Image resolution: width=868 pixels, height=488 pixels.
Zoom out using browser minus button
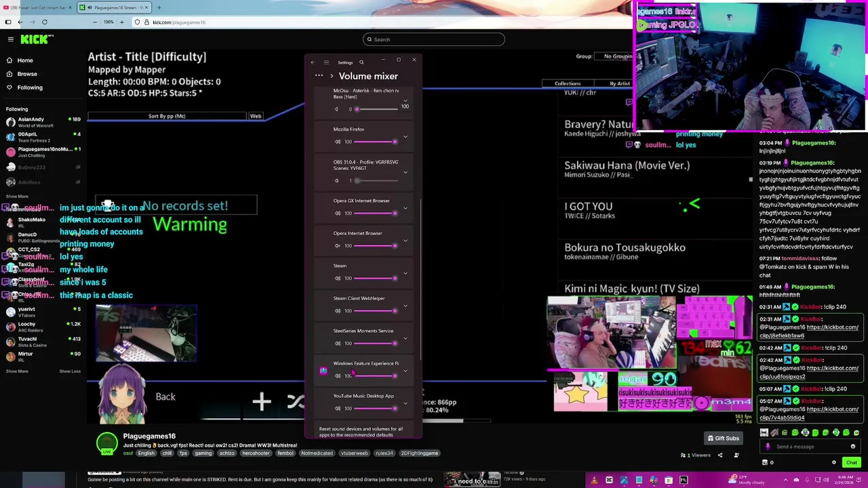pos(95,22)
